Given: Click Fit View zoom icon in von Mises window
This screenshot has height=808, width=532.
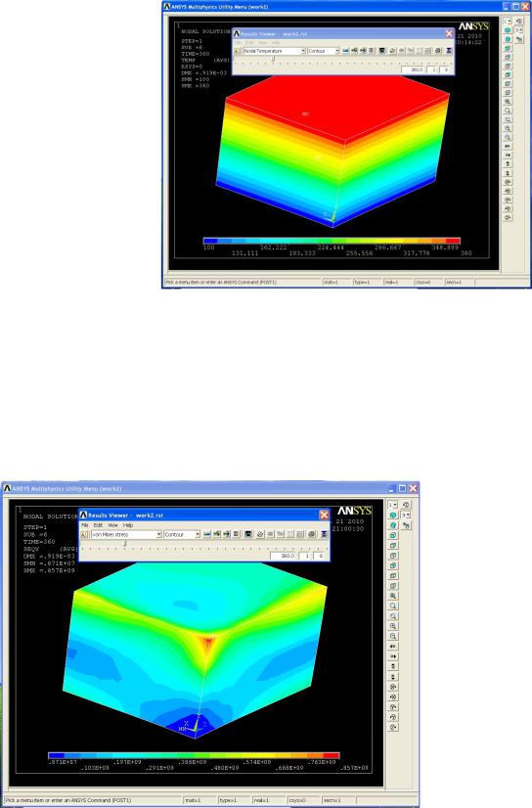Looking at the screenshot, I should 393,596.
